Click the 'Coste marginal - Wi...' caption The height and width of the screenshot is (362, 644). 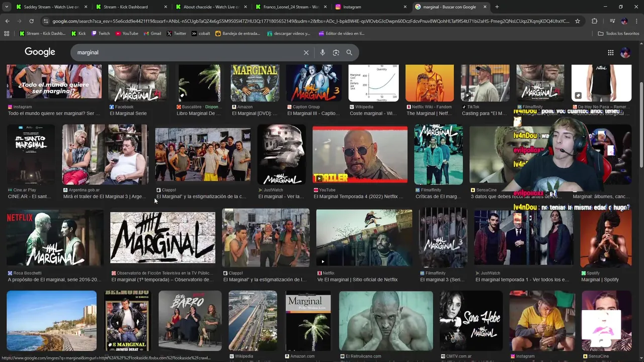click(374, 114)
